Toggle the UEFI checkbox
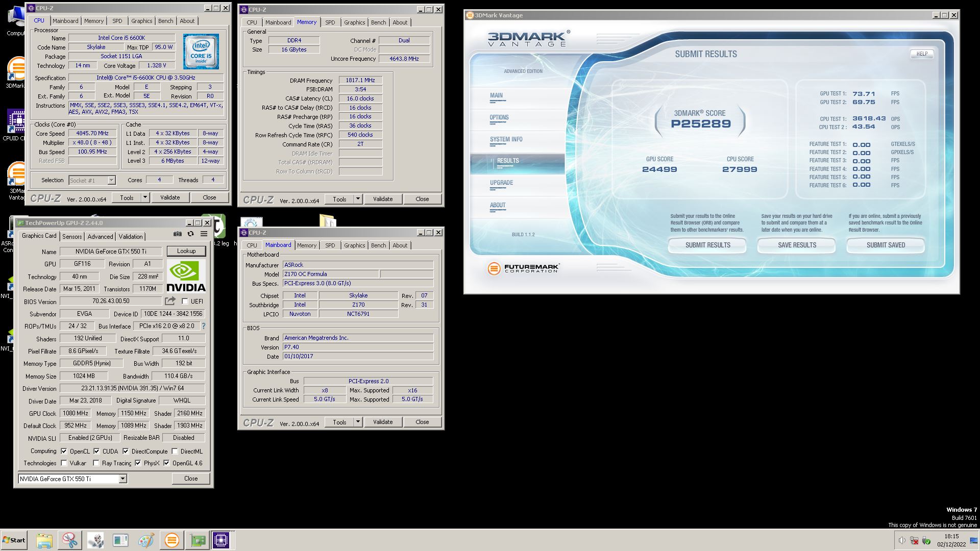980x551 pixels. (185, 302)
